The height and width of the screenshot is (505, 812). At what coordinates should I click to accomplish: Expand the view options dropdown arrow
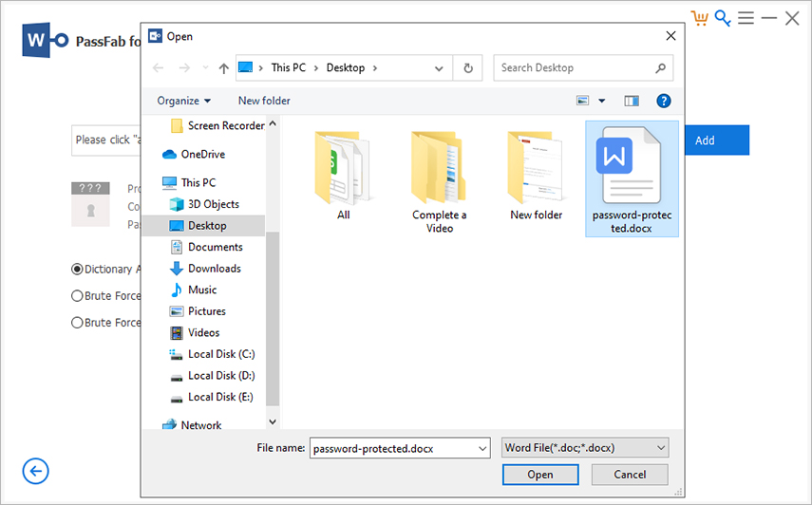tap(602, 101)
